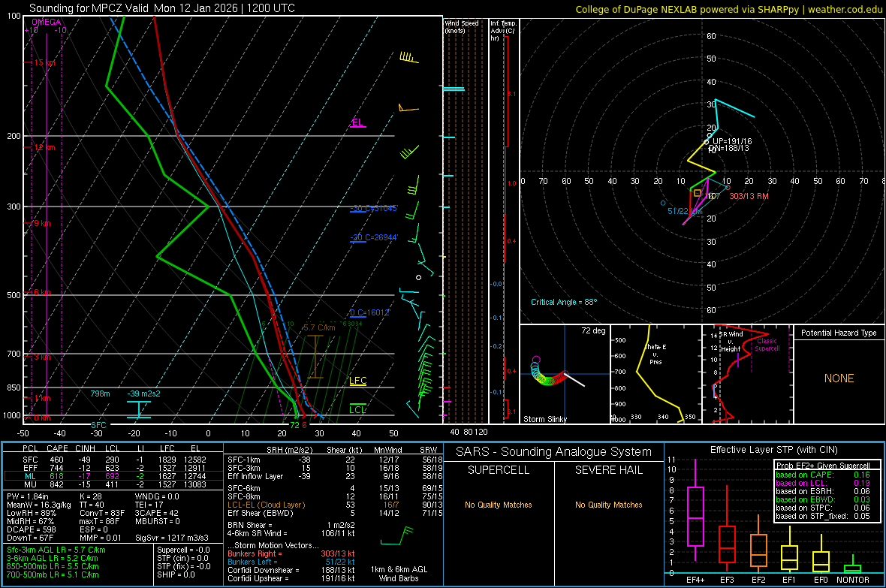Click the 'MeanW = 16.3g/kg' value
Image resolution: width=886 pixels, height=588 pixels.
click(x=39, y=505)
